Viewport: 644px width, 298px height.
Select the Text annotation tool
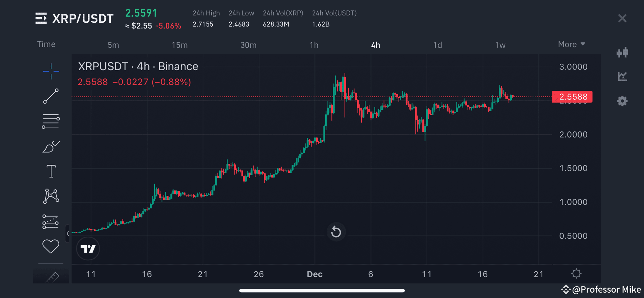pos(51,171)
